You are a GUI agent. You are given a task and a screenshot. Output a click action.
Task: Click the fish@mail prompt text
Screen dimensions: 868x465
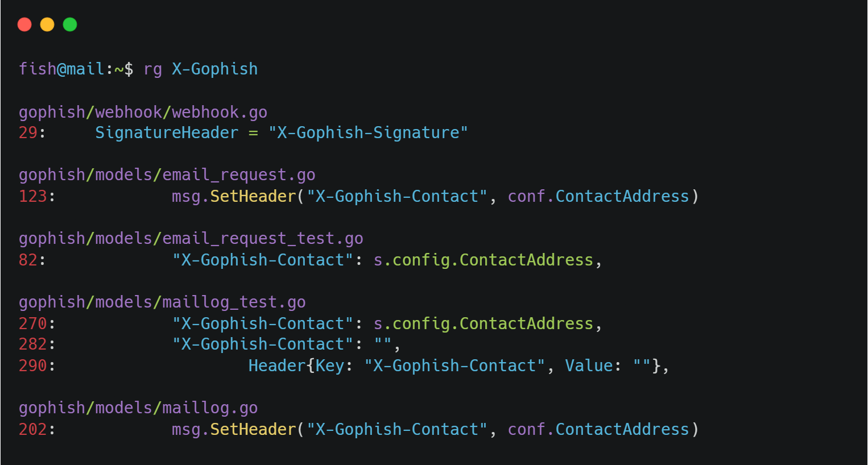pyautogui.click(x=61, y=69)
